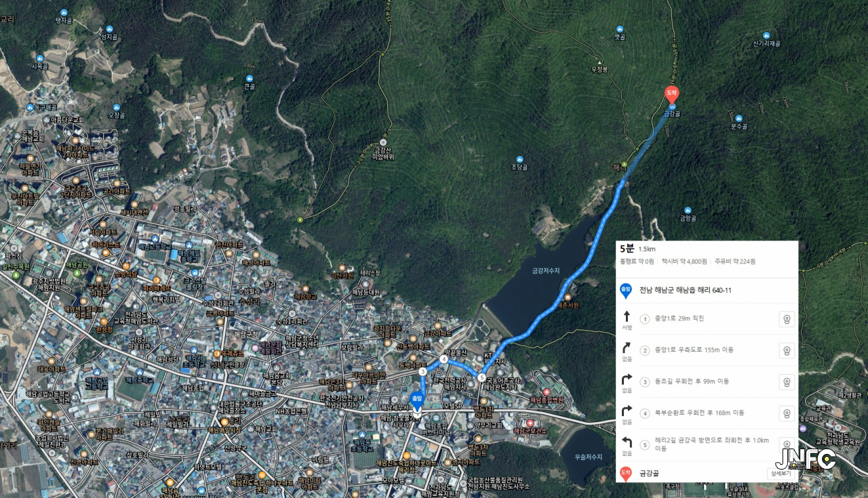
Task: Click the 금강골 destination entry in panel
Action: coord(648,474)
